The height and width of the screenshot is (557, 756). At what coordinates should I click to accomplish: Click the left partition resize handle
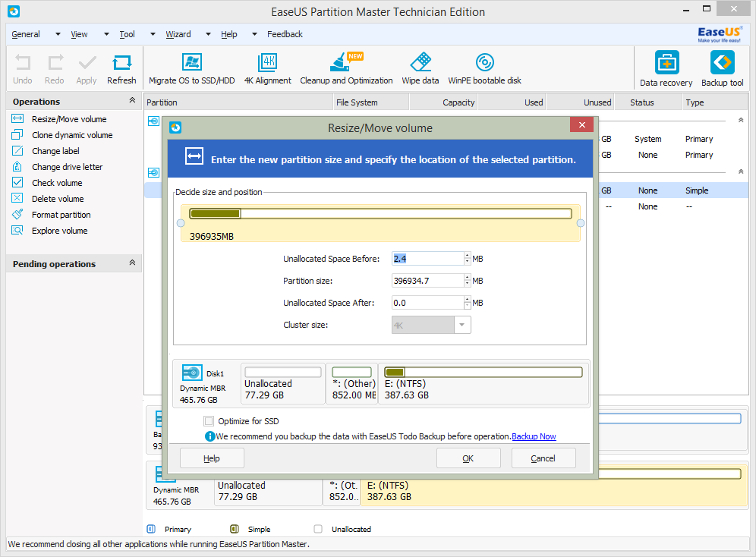[x=181, y=223]
